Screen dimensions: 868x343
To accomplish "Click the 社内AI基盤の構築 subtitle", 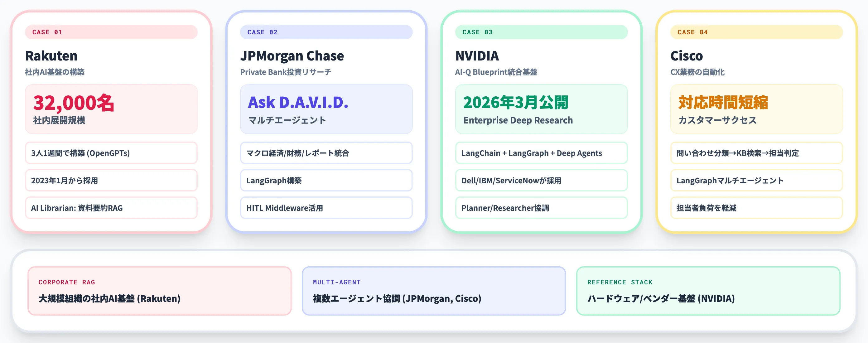I will tap(55, 72).
